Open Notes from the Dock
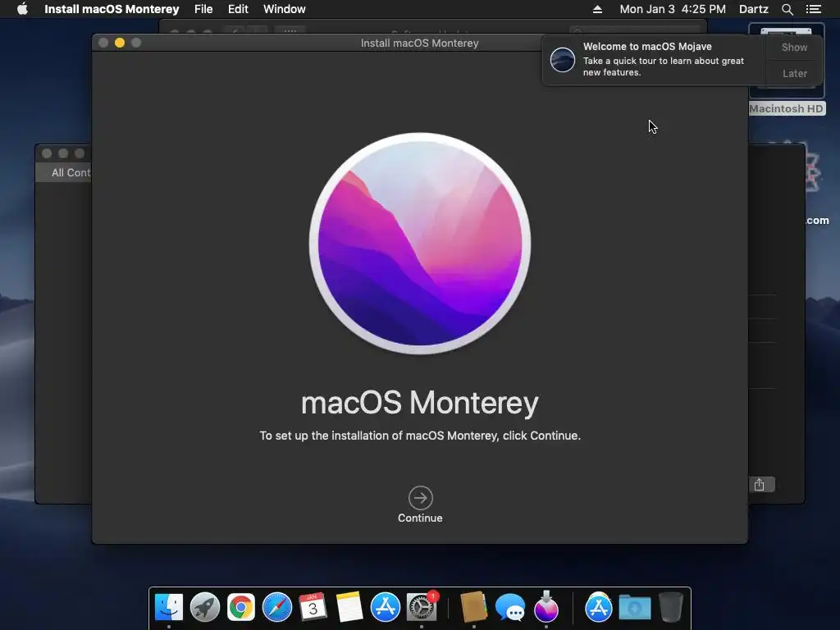The image size is (840, 630). tap(349, 607)
